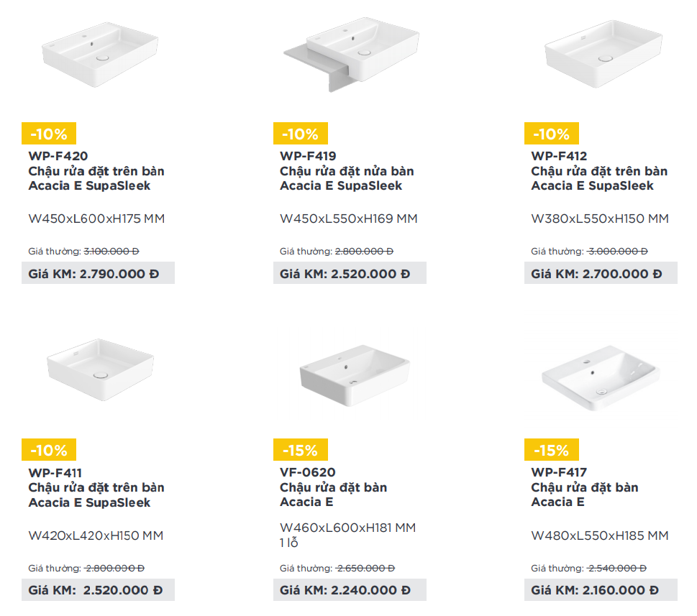Click the -15% badge on WP-F417

pyautogui.click(x=552, y=449)
